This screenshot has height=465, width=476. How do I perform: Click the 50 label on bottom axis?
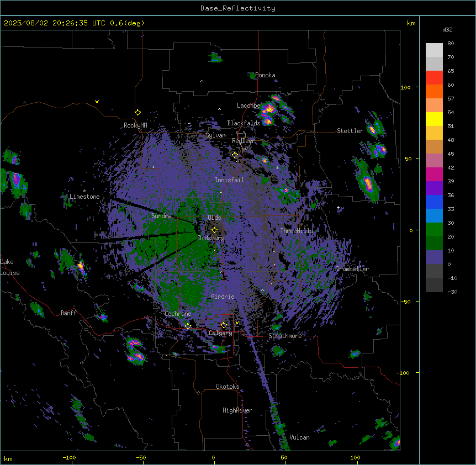(x=284, y=457)
